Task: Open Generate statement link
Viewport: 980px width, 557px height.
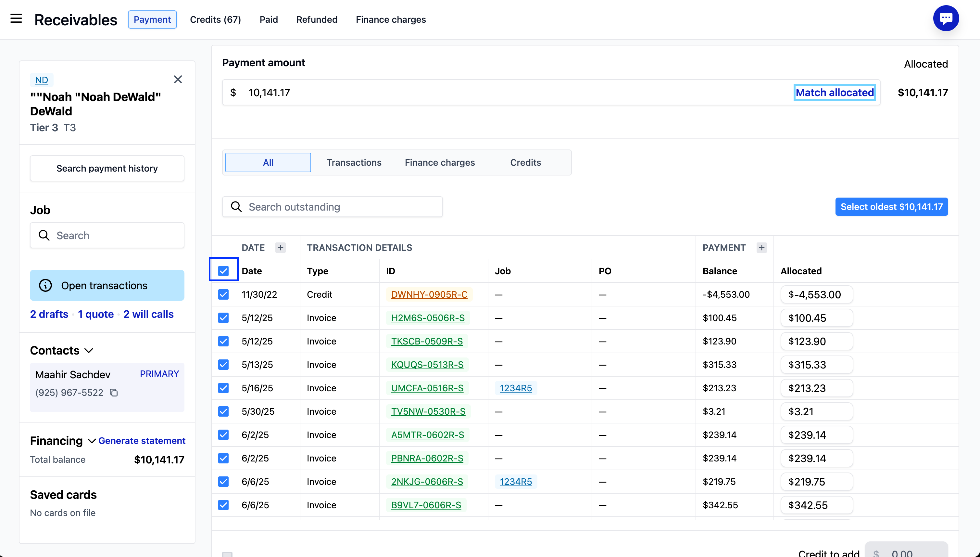Action: (x=142, y=441)
